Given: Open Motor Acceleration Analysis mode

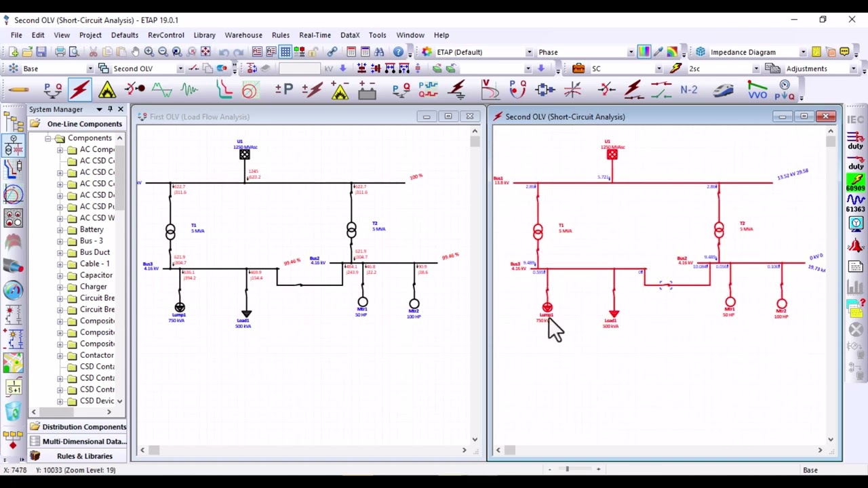Looking at the screenshot, I should [135, 89].
